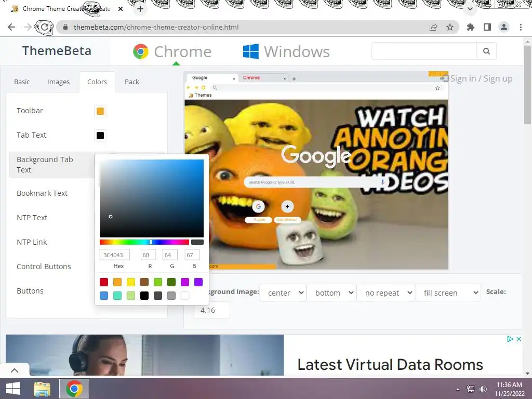
Task: Open the ThemeBeta home link
Action: click(x=57, y=50)
